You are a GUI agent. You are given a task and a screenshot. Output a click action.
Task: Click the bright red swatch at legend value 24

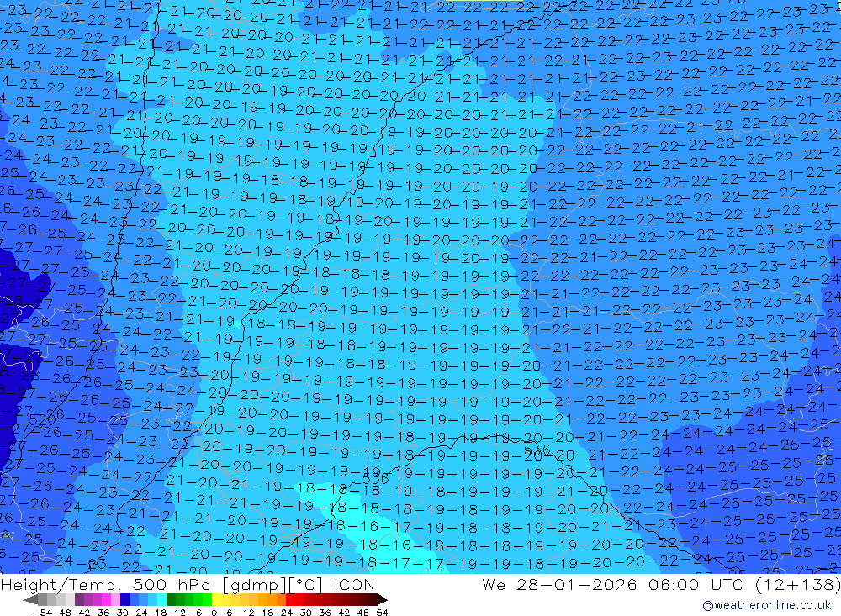click(x=290, y=599)
